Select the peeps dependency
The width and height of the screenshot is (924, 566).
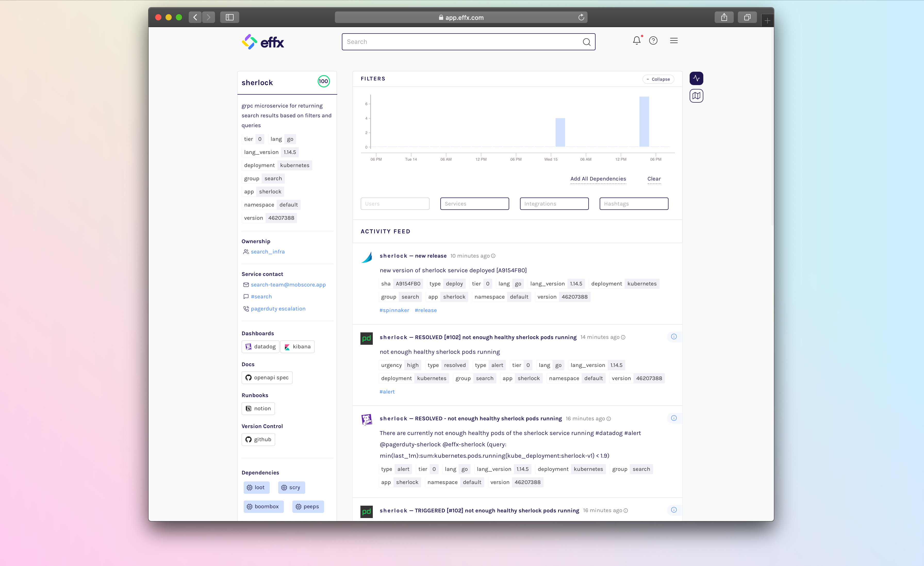[x=308, y=507]
